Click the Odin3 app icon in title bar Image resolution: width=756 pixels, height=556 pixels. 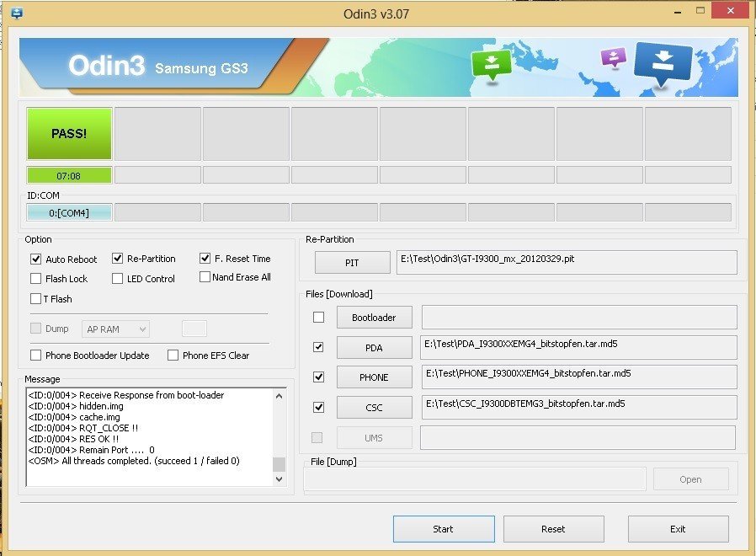(16, 13)
